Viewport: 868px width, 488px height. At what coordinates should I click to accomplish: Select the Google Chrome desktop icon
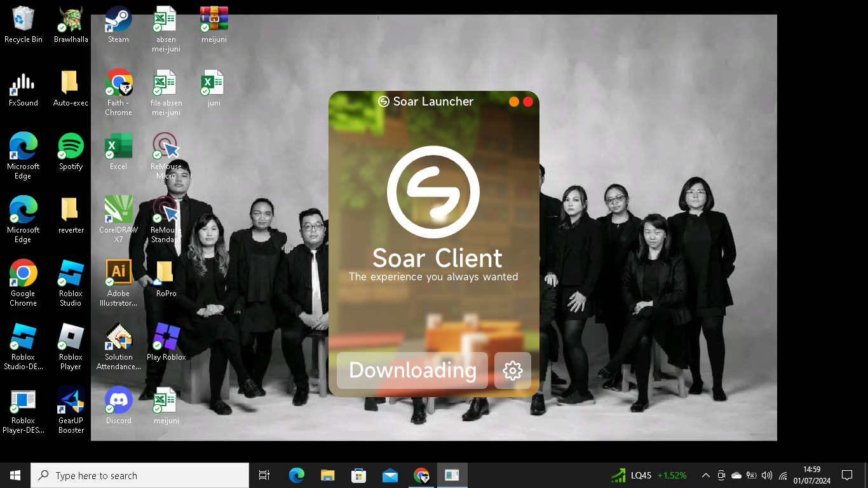[x=24, y=284]
